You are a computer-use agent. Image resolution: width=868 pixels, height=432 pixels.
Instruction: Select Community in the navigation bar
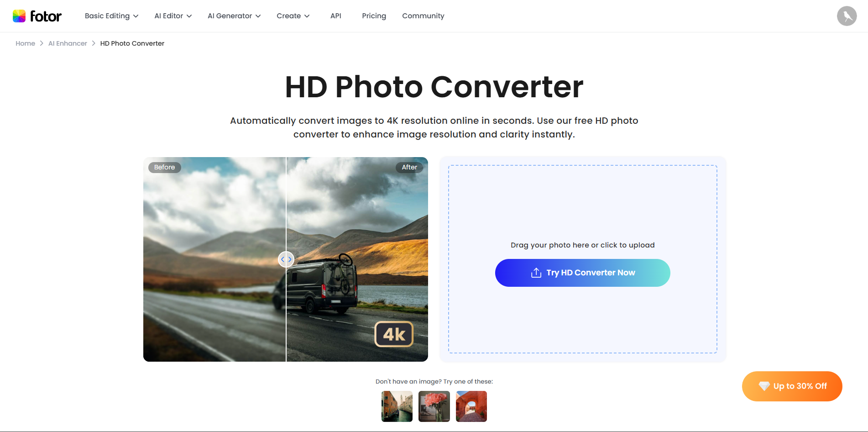423,16
